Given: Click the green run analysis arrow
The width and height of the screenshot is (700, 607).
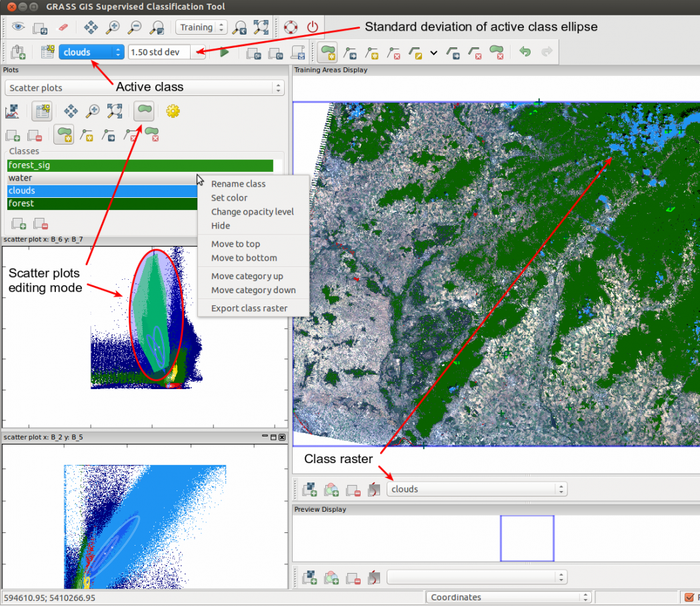Looking at the screenshot, I should (224, 52).
